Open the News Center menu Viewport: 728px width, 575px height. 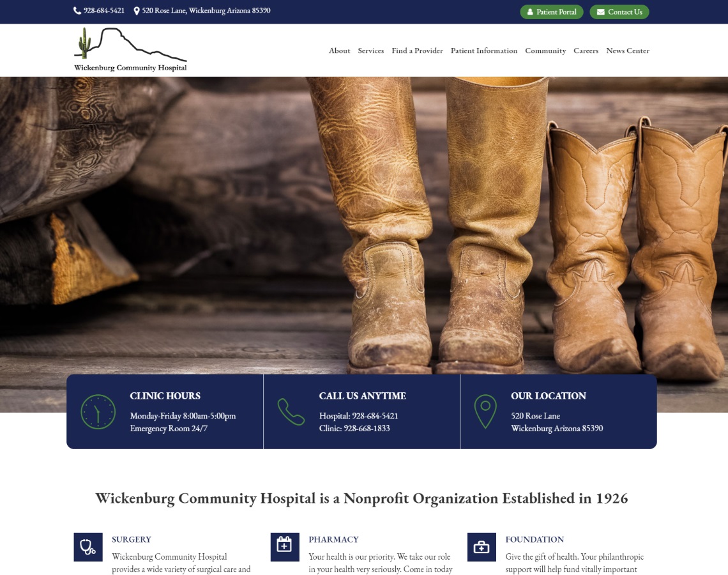pos(628,50)
